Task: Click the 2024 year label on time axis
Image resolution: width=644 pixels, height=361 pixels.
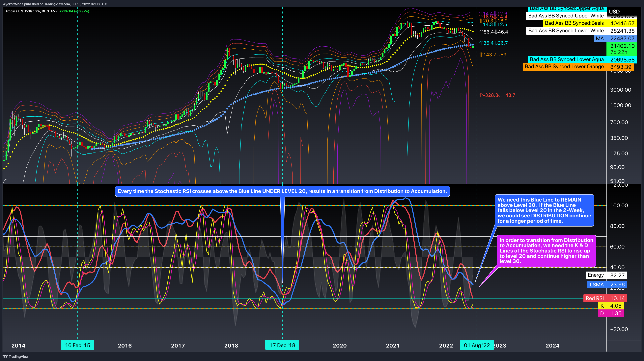Action: point(552,346)
